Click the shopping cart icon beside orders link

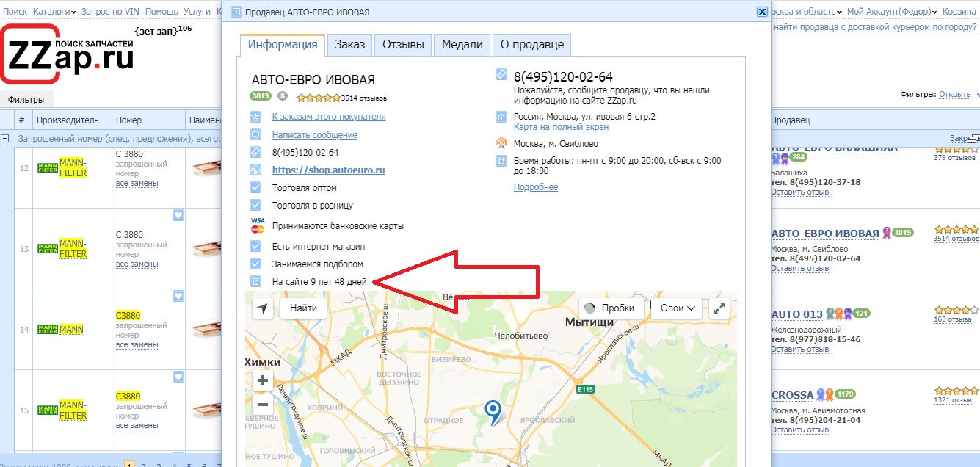point(255,117)
